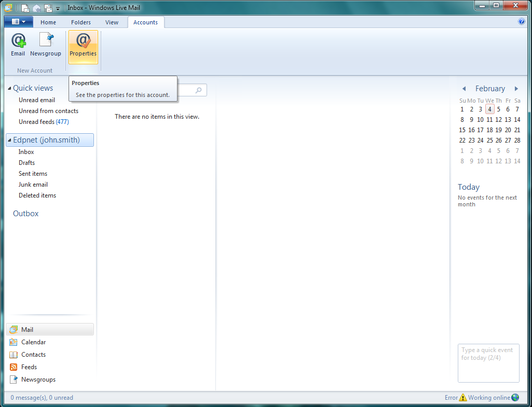Viewport: 532px width, 407px height.
Task: Open the Outbox
Action: click(x=26, y=214)
